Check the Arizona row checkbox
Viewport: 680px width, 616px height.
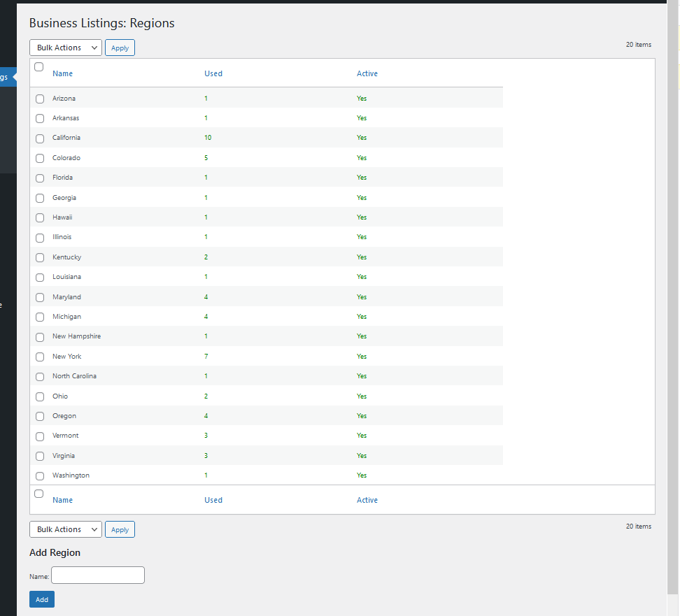click(x=40, y=99)
